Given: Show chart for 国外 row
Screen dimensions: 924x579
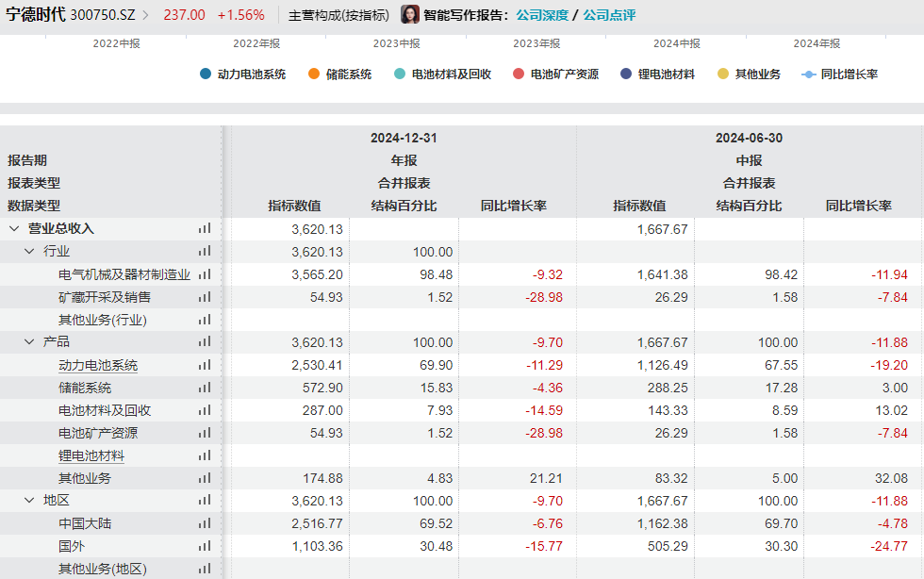Looking at the screenshot, I should point(205,546).
